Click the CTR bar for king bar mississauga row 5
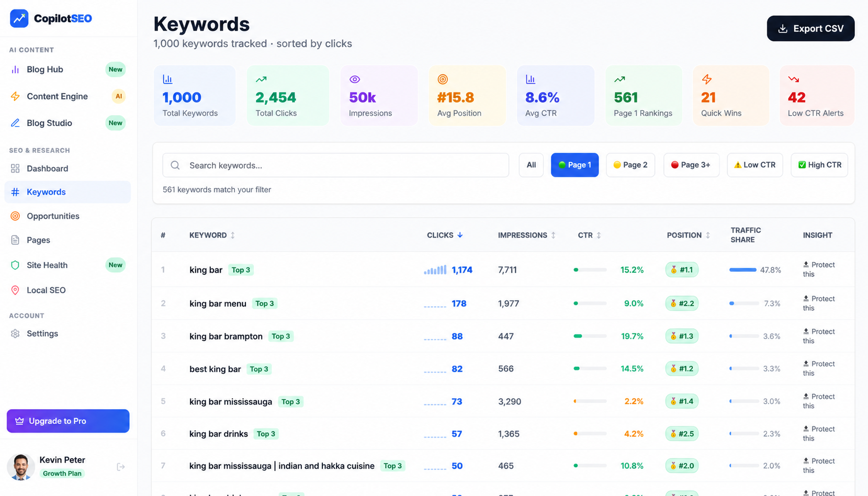This screenshot has height=496, width=868. point(590,402)
